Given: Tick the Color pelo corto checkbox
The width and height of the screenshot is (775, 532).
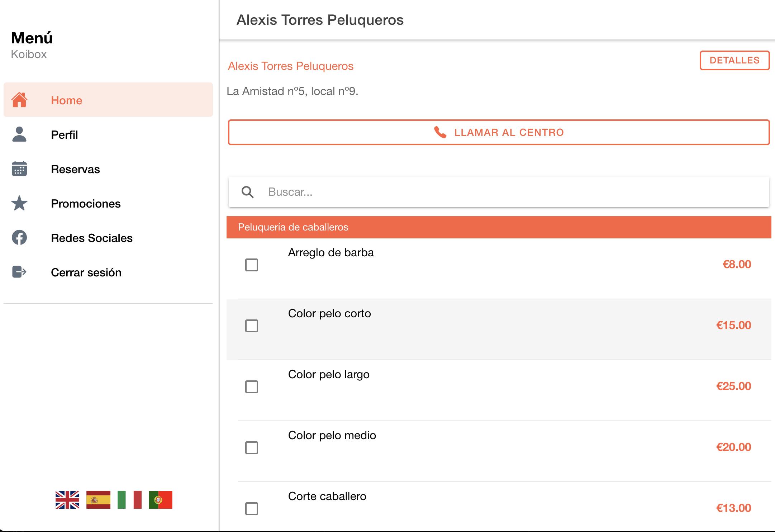Looking at the screenshot, I should click(x=252, y=326).
